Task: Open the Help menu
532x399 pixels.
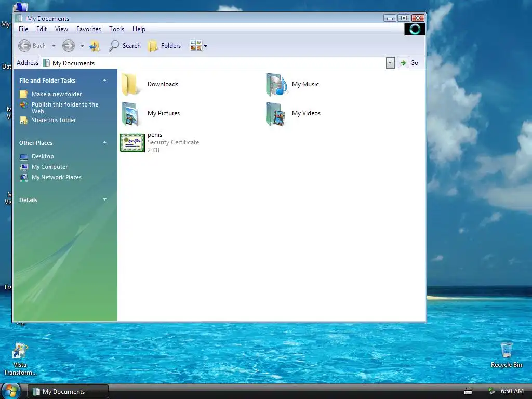Action: pyautogui.click(x=139, y=29)
